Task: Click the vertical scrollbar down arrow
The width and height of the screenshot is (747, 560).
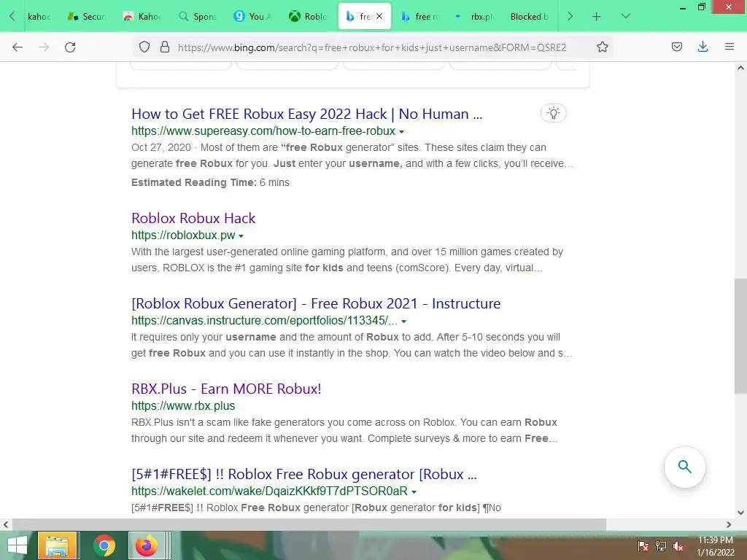Action: tap(740, 513)
